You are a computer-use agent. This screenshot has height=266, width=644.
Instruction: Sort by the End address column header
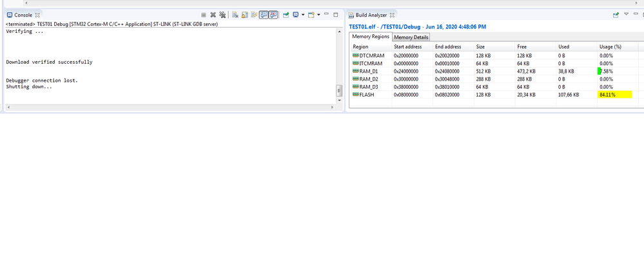coord(453,47)
